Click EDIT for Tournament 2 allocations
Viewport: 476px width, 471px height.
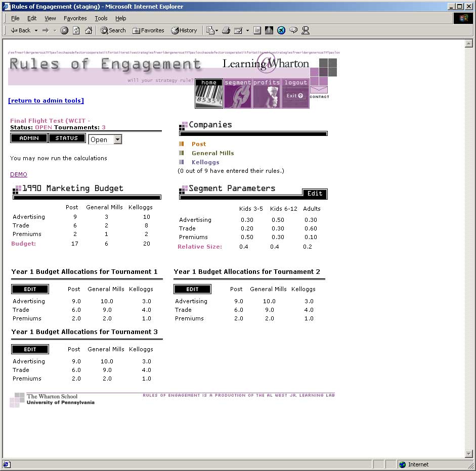click(x=192, y=290)
